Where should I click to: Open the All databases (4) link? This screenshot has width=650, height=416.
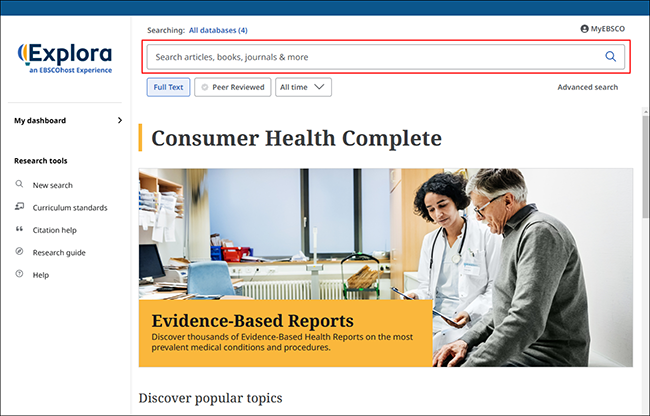(x=218, y=30)
